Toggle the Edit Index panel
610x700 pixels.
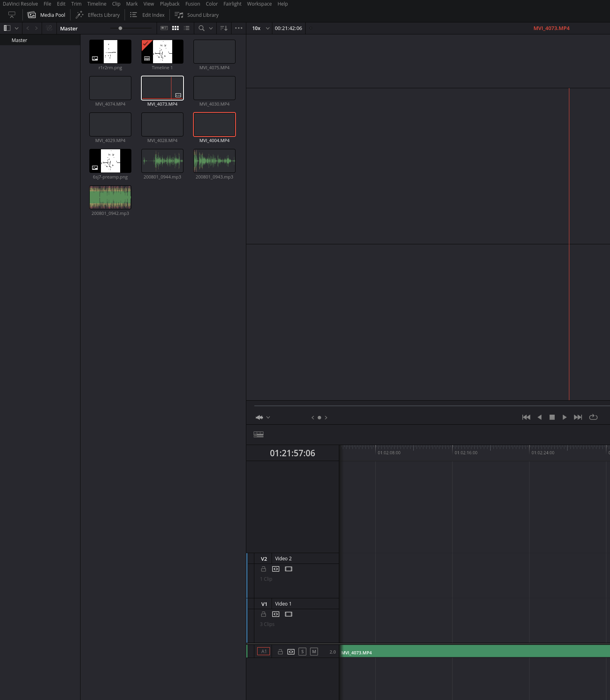pos(147,15)
